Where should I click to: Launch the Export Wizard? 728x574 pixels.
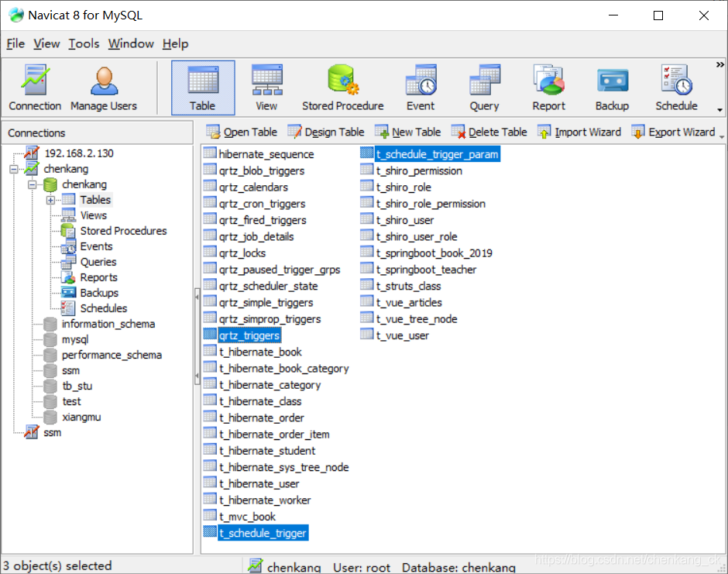click(x=673, y=132)
